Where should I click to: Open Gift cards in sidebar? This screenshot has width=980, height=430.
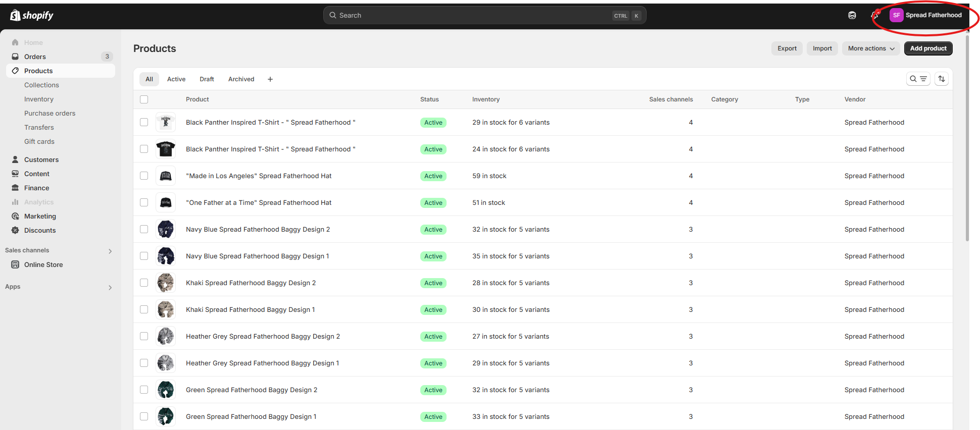coord(39,141)
